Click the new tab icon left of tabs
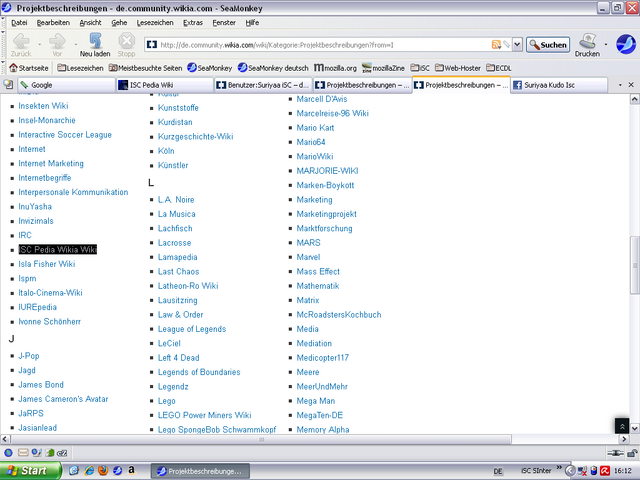640x480 pixels. tap(8, 84)
